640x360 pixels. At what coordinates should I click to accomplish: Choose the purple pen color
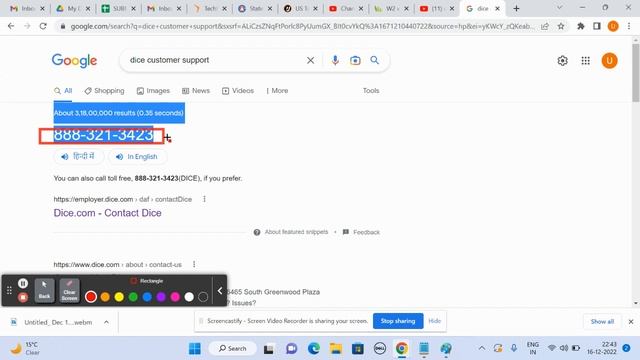coord(161,297)
